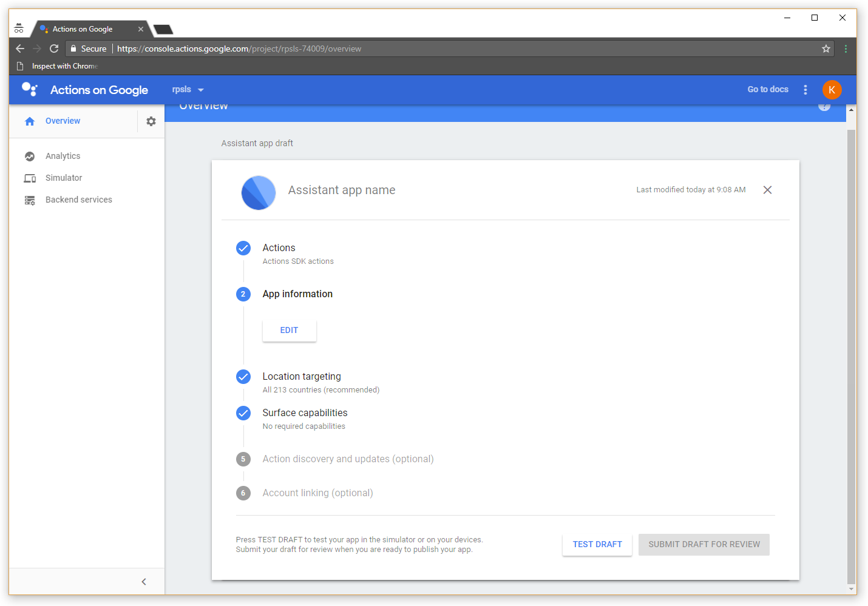Bookmark page with the star icon
Screen dimensions: 868x606
point(826,49)
